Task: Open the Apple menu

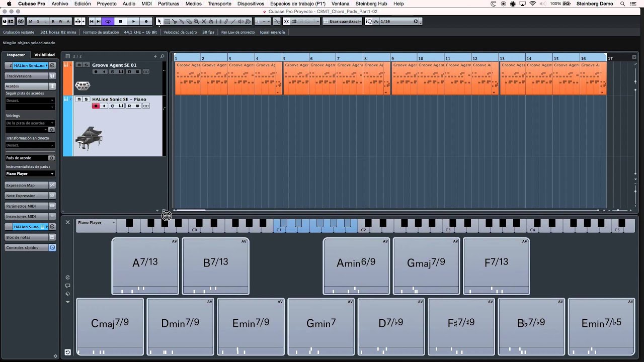Action: tap(9, 4)
